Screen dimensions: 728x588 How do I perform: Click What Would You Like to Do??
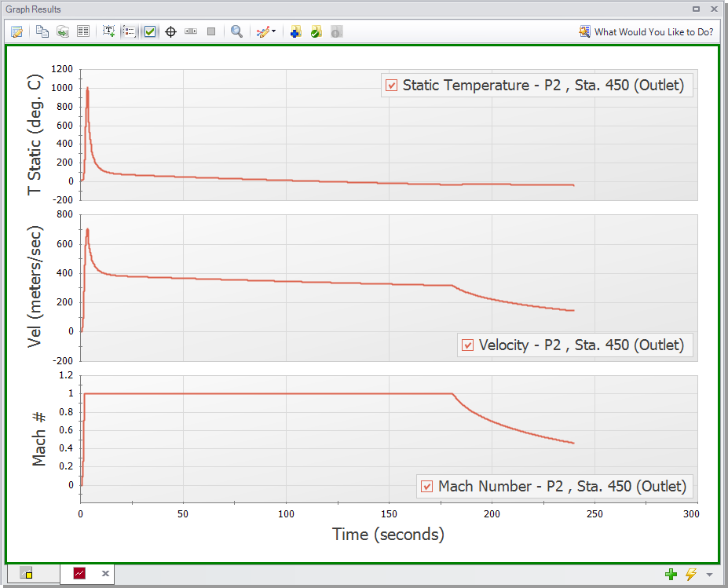646,31
